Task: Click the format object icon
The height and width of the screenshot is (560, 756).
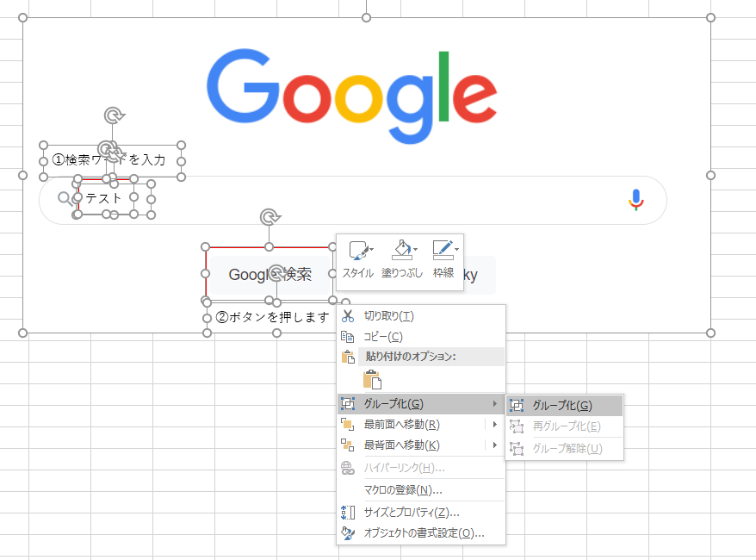Action: [x=348, y=533]
